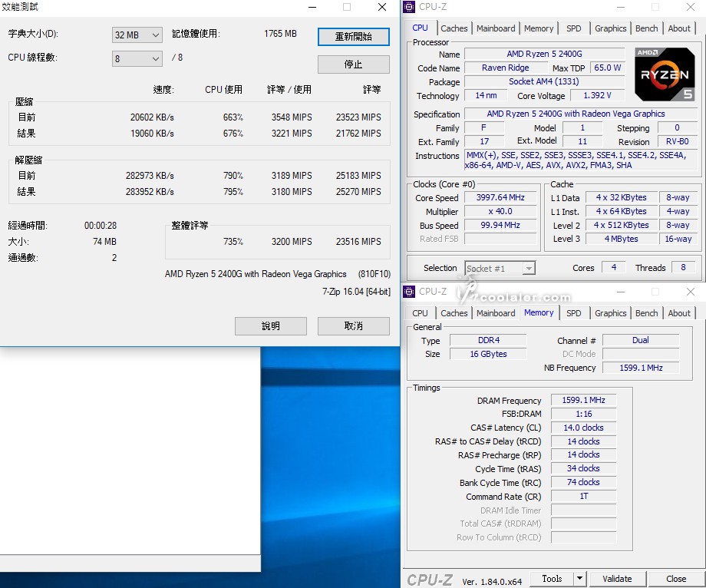This screenshot has height=588, width=706.
Task: Open SPD tab in lower CPU-Z window
Action: 574,313
